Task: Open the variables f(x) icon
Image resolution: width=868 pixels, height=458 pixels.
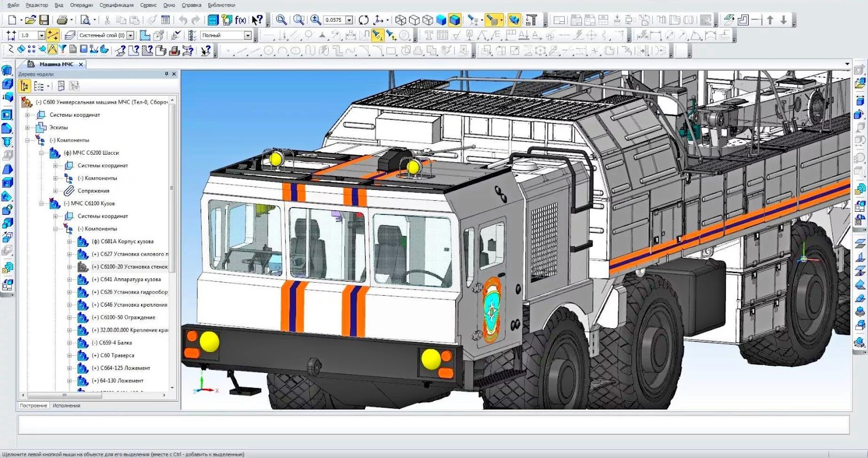Action: [x=240, y=20]
